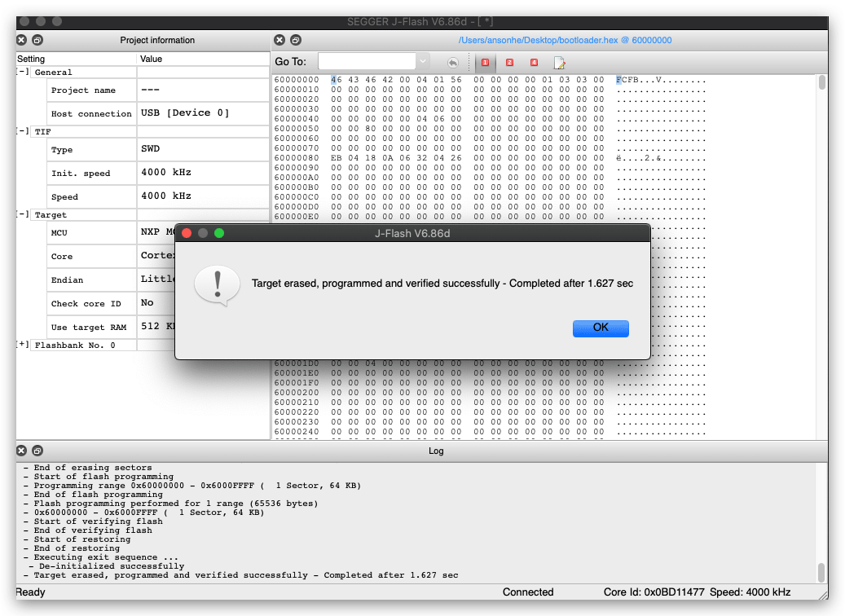Select the EB byte on row 60000080
This screenshot has height=616, width=845.
[x=337, y=158]
